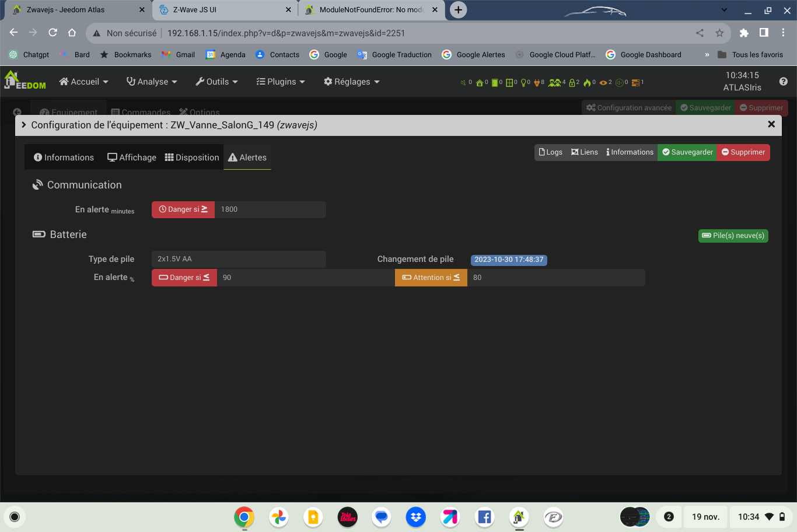
Task: Open the lights status summary icon
Action: [x=524, y=82]
